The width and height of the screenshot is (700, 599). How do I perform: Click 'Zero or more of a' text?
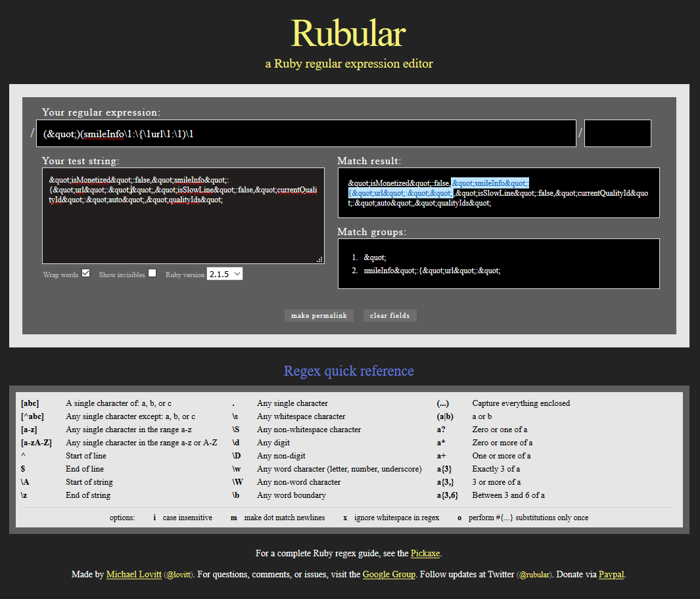click(502, 443)
